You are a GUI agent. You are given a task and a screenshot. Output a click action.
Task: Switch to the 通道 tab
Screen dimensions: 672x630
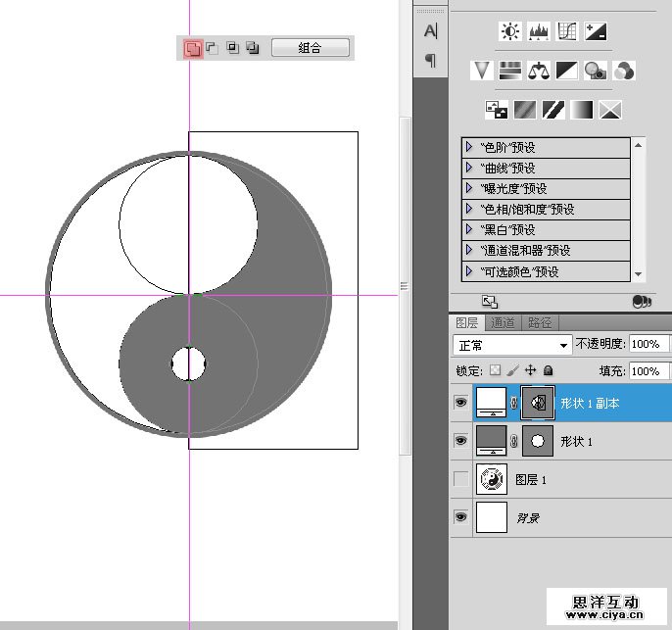[502, 322]
